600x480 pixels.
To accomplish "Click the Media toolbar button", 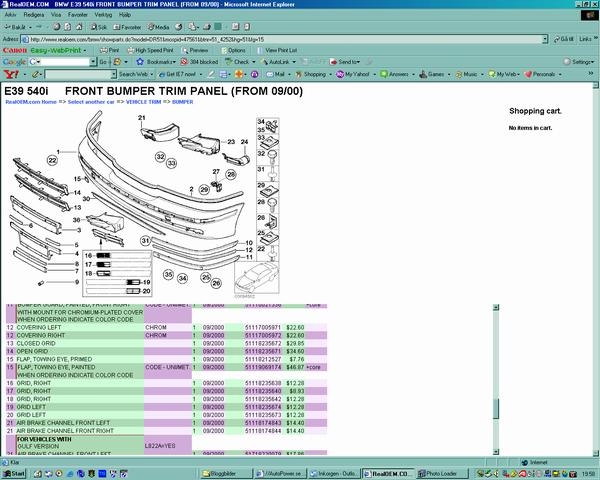I will (x=160, y=27).
